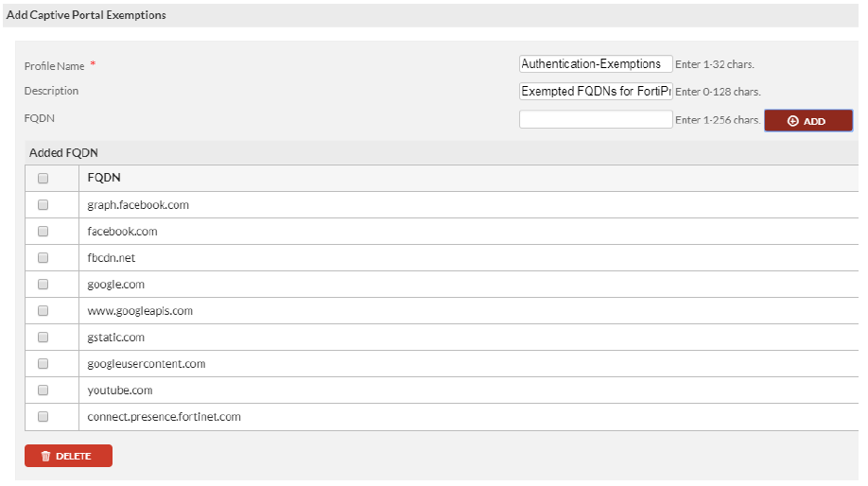Click the FQDN column header
The image size is (868, 486).
pyautogui.click(x=104, y=178)
